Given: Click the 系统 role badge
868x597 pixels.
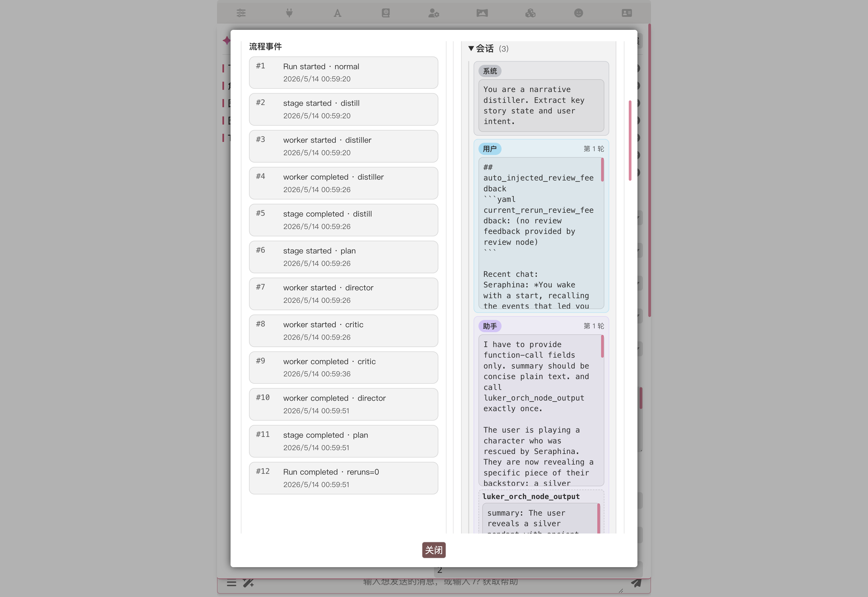Looking at the screenshot, I should click(x=490, y=71).
